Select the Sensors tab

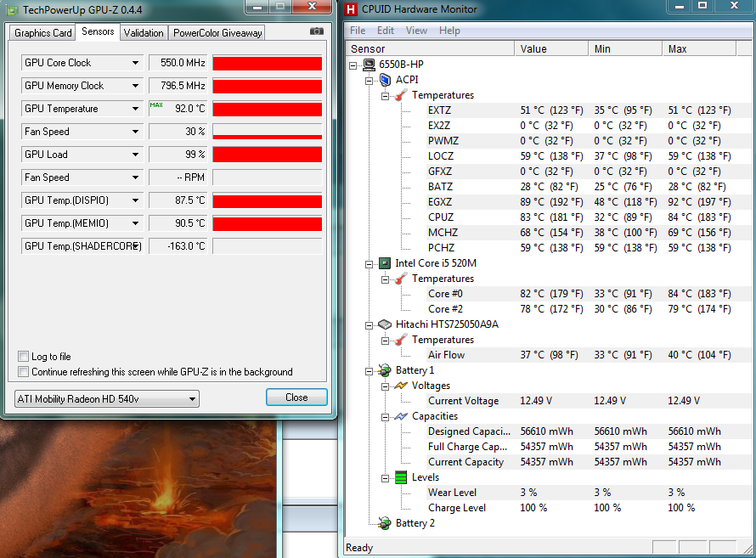[98, 31]
